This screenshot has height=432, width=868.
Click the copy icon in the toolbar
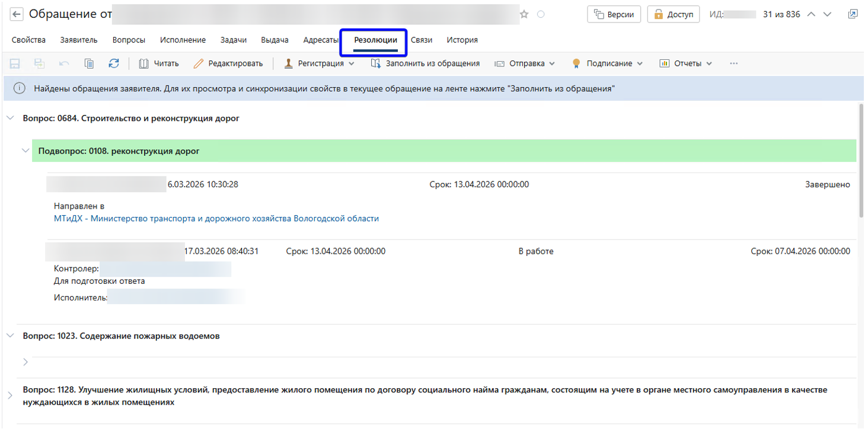pyautogui.click(x=89, y=63)
